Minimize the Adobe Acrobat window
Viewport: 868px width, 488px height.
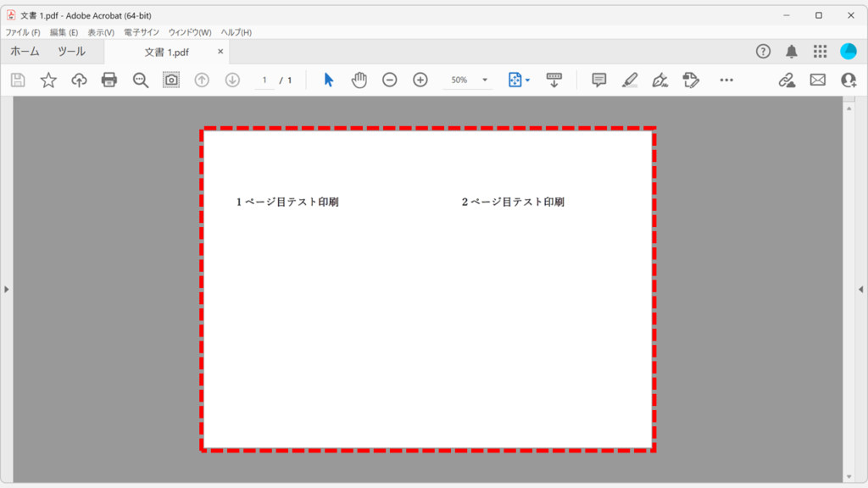786,15
